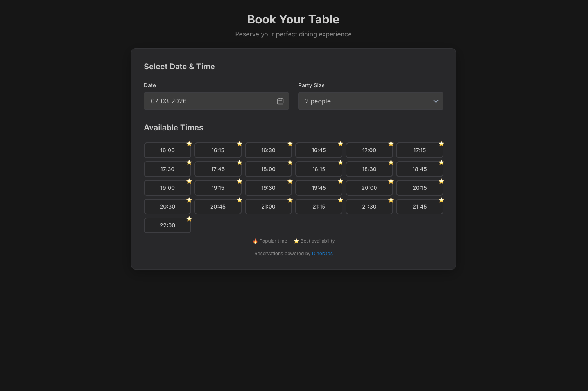Select the 21:15 time slot
The height and width of the screenshot is (391, 588).
(319, 206)
